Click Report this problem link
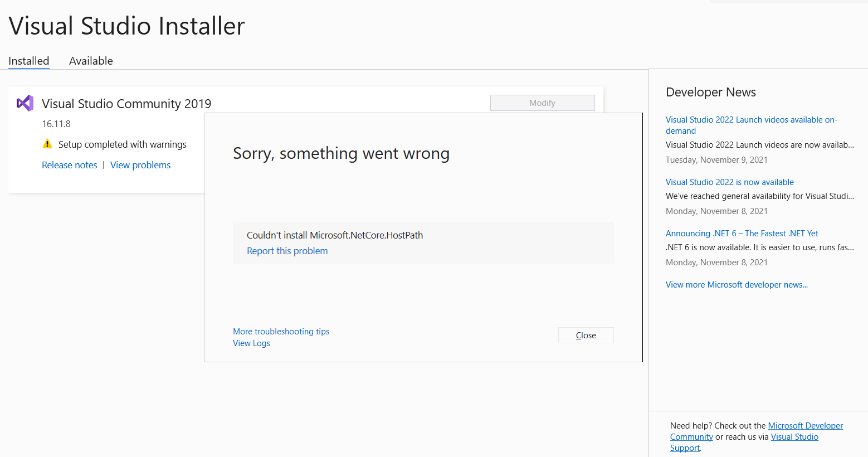Screen dimensions: 868x457 287,251
